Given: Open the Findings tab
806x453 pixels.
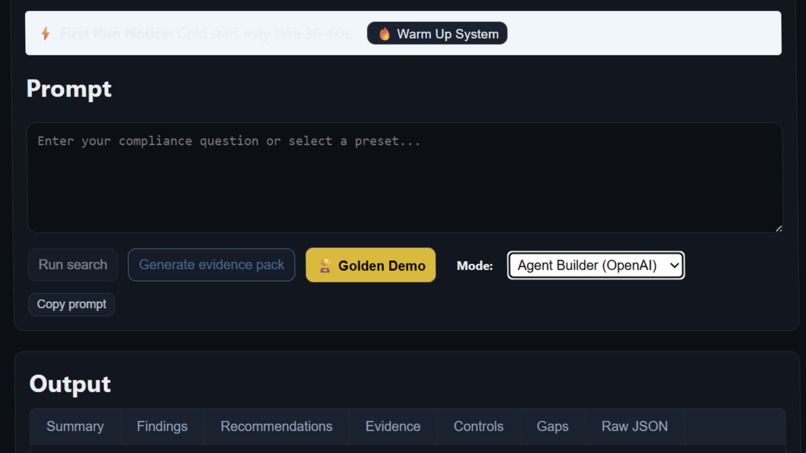Looking at the screenshot, I should 162,426.
